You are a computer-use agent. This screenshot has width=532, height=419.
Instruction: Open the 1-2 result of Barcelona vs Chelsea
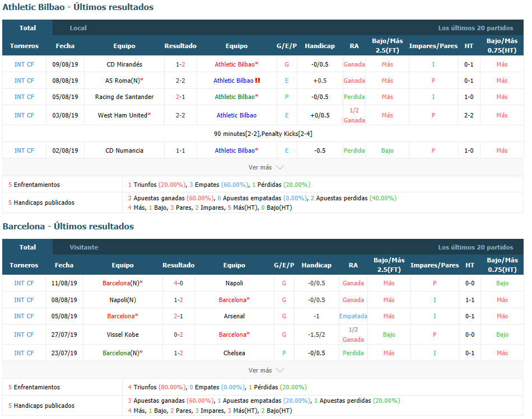tap(179, 353)
